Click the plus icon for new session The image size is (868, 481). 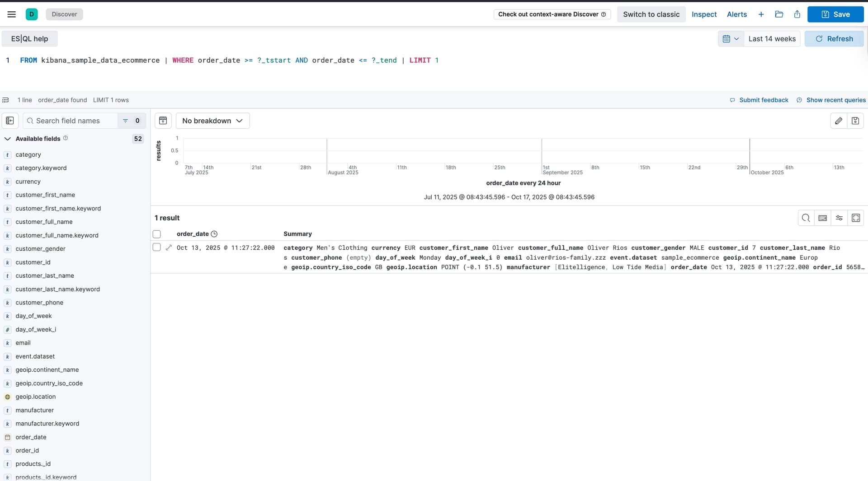[761, 14]
